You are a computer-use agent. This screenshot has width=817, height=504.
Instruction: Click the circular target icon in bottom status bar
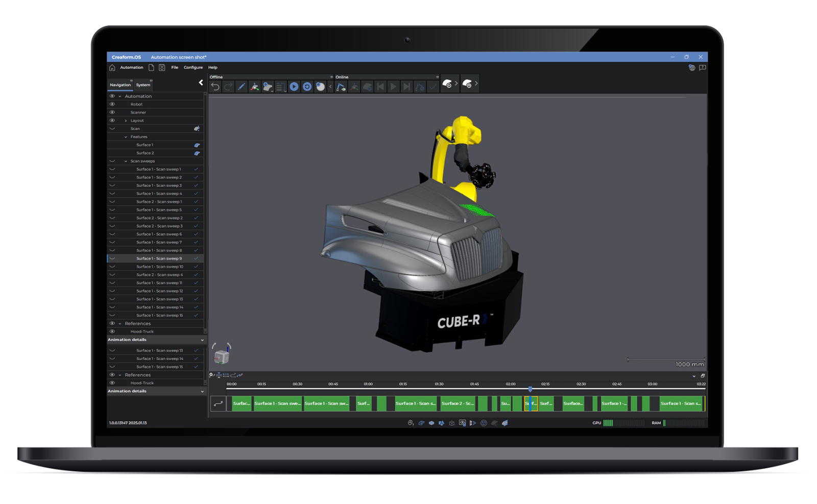click(484, 423)
